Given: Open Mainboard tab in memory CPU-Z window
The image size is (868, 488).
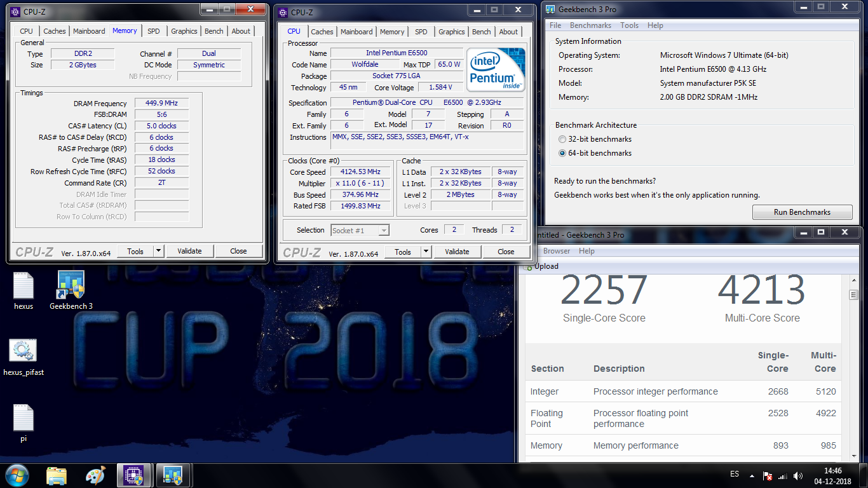Looking at the screenshot, I should coord(89,31).
